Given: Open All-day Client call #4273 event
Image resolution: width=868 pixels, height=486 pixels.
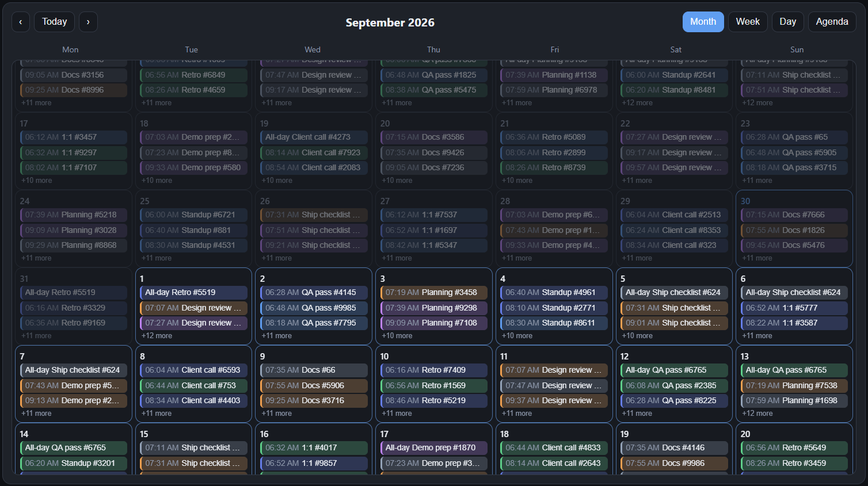Looking at the screenshot, I should tap(314, 137).
